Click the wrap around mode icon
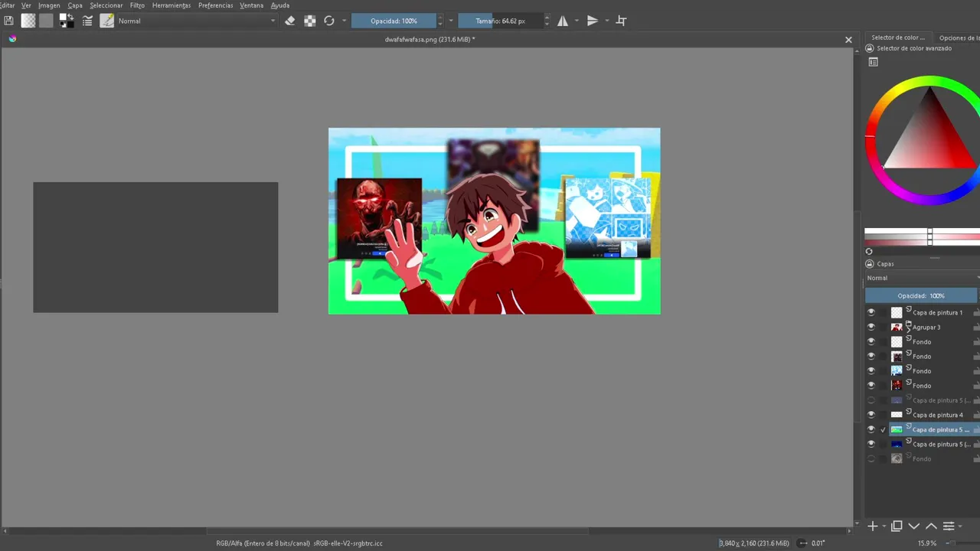The width and height of the screenshot is (980, 551). pyautogui.click(x=621, y=21)
